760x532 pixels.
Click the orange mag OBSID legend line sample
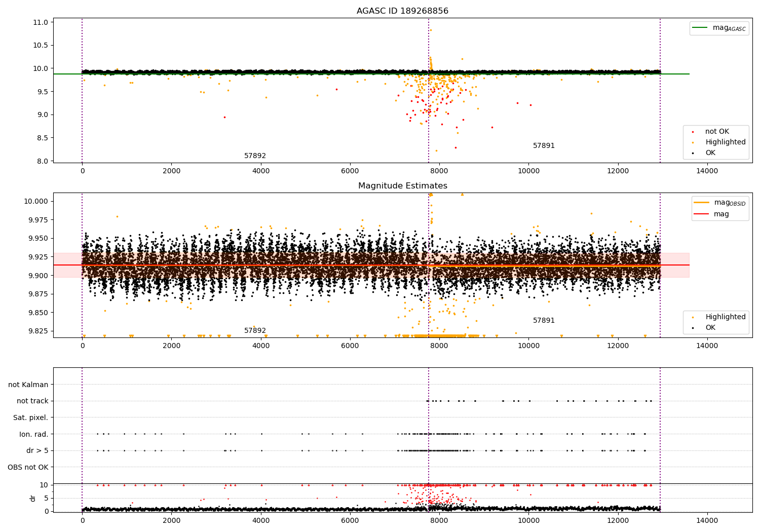click(702, 203)
